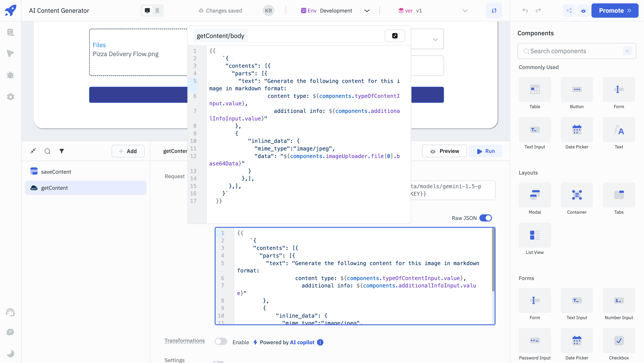Click the filter funnel icon in the query panel
Screen dimensions: 644x363
[x=62, y=151]
